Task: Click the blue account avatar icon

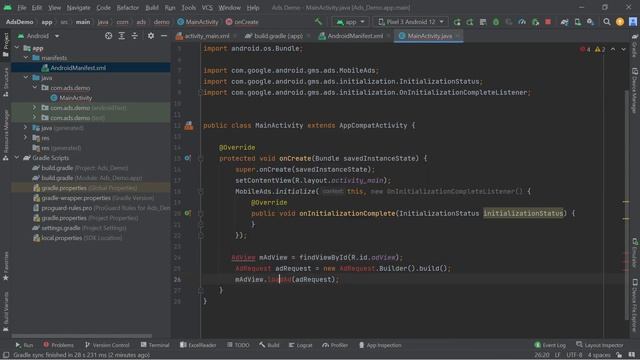Action: (x=633, y=22)
